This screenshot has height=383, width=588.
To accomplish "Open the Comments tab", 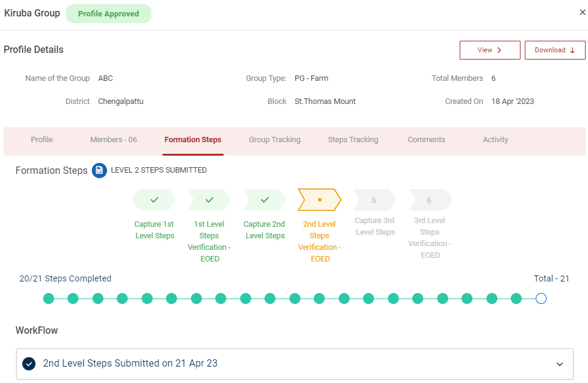I will pos(426,140).
